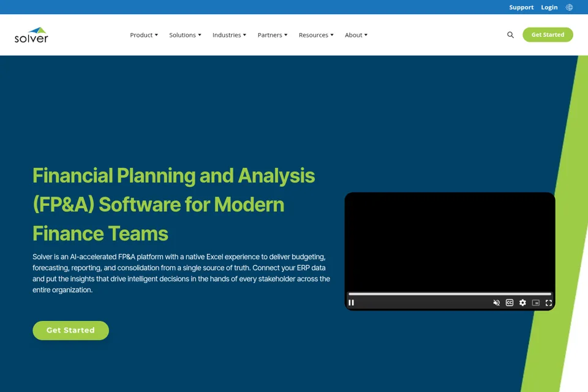Enable picture-in-picture mode for video
This screenshot has width=588, height=392.
tap(535, 303)
